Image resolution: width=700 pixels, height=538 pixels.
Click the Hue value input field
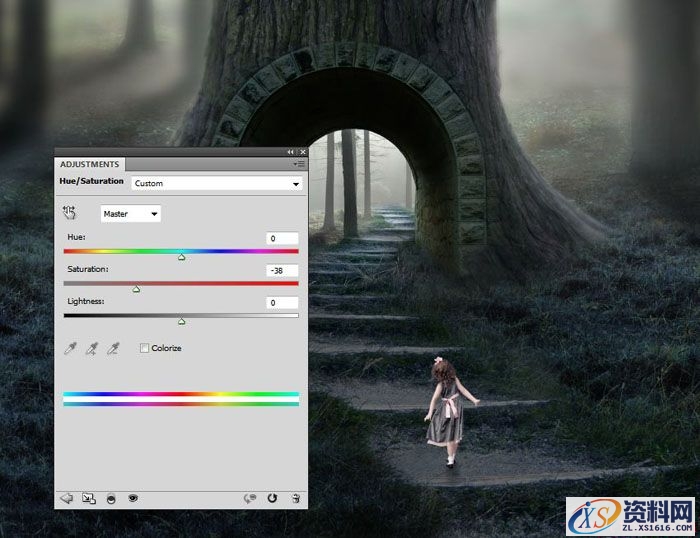coord(282,238)
